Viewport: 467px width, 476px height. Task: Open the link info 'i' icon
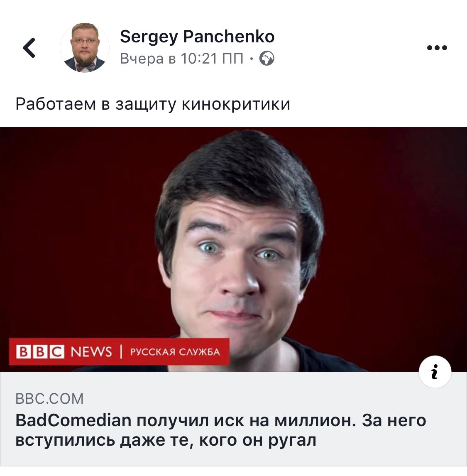pos(435,372)
